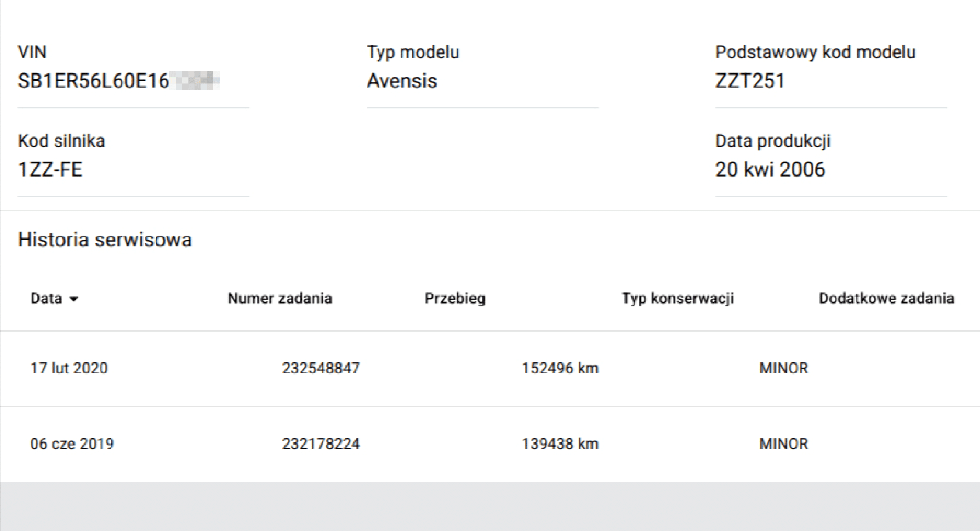The image size is (980, 531).
Task: Click the Typ modelu Avensis field
Action: tap(402, 81)
